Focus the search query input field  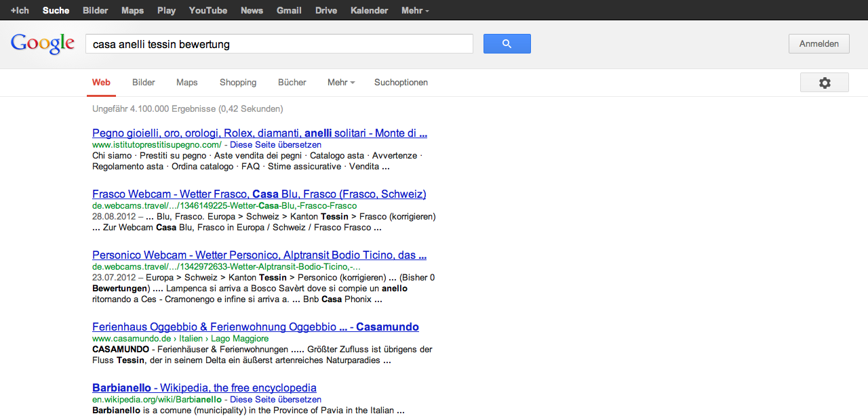click(x=278, y=44)
